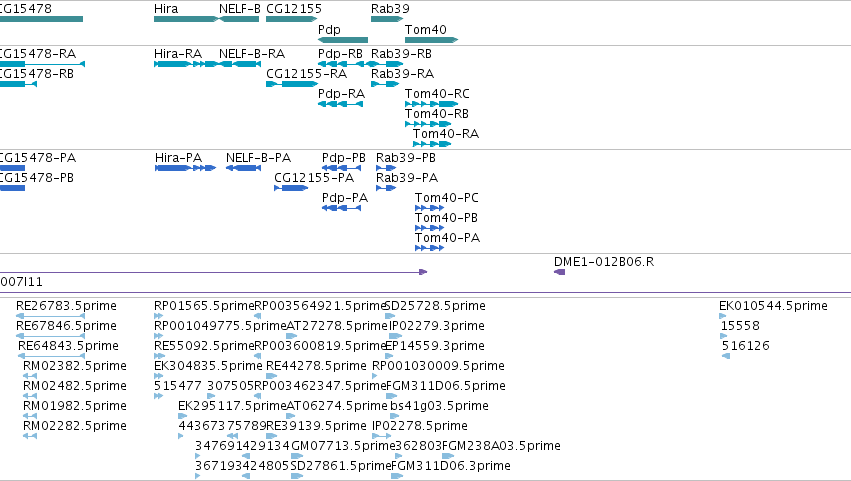This screenshot has height=481, width=851.
Task: Select the SD25728.5prime EST
Action: pos(390,316)
